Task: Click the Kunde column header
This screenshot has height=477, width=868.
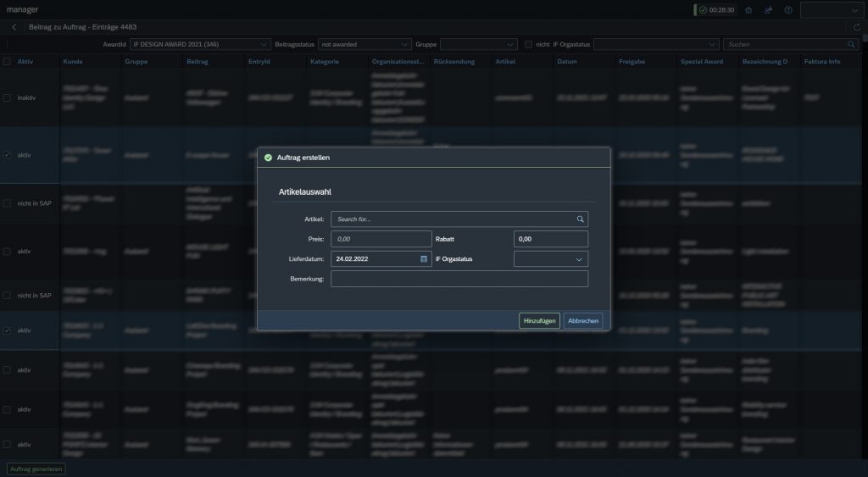Action: (x=73, y=62)
